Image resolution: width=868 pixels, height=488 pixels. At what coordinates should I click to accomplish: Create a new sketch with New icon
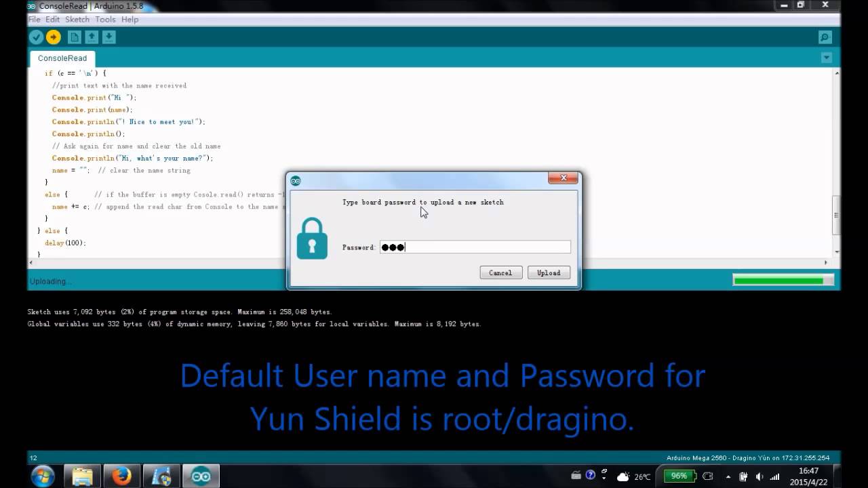click(x=75, y=37)
